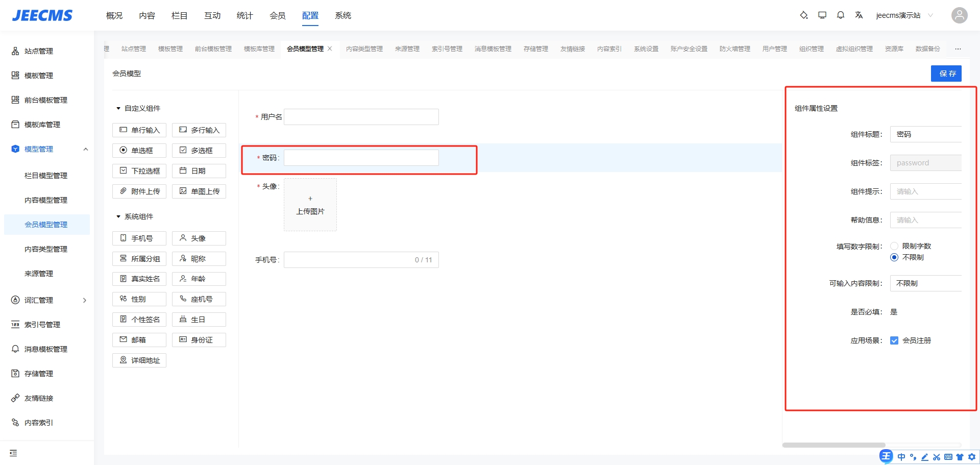Add the 头像 system component
The height and width of the screenshot is (465, 980).
(x=199, y=238)
